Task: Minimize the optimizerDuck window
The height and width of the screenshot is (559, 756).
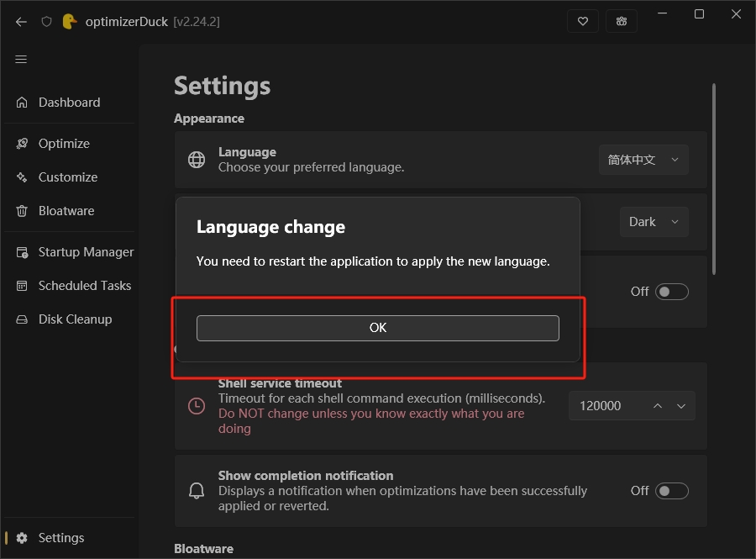Action: point(663,13)
